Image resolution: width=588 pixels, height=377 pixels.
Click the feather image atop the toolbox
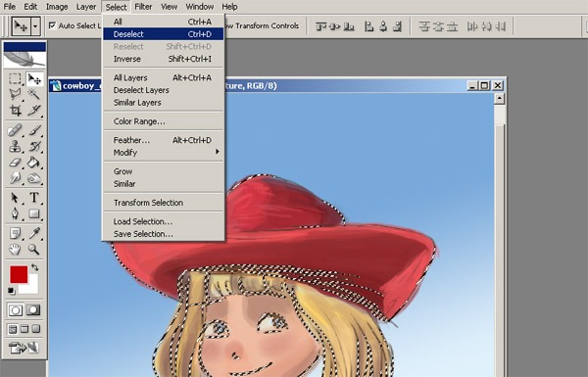(x=24, y=59)
